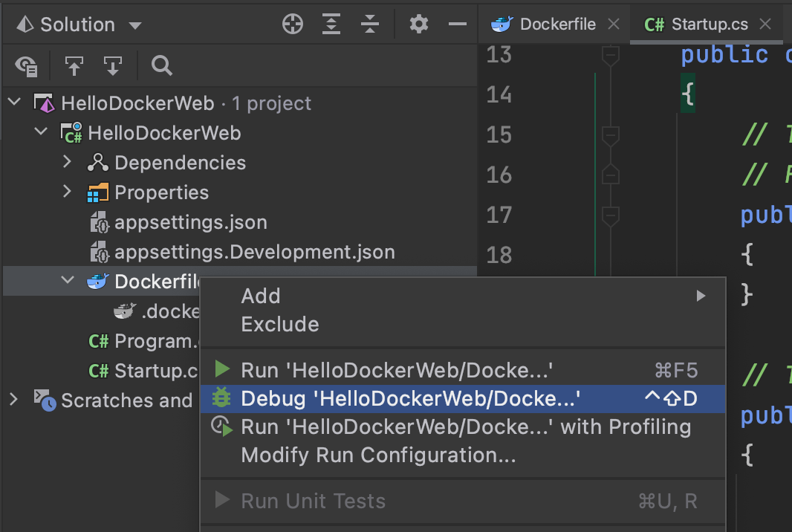The height and width of the screenshot is (532, 792).
Task: Click the search magnifier icon in Solution explorer
Action: click(x=161, y=66)
